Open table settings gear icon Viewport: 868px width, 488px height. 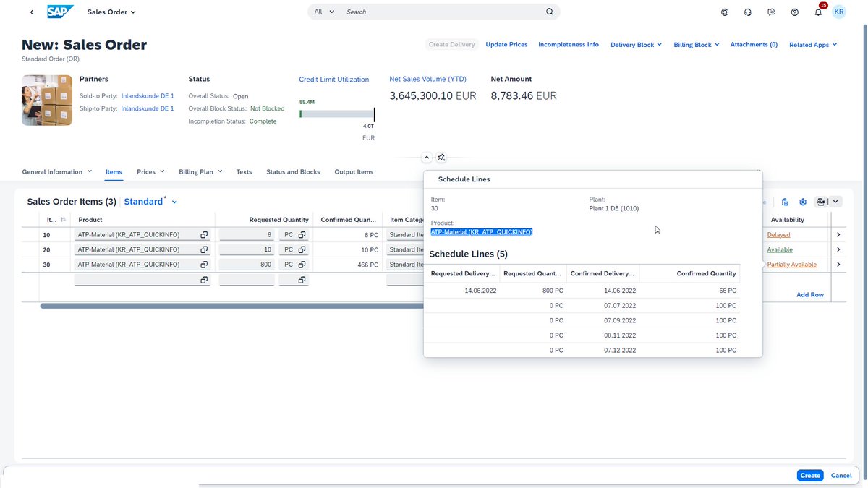click(803, 202)
